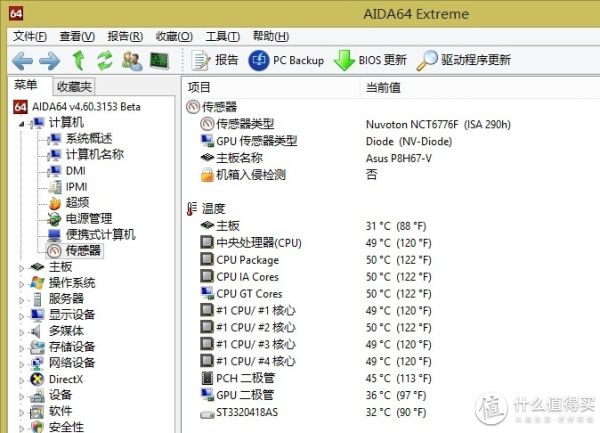This screenshot has height=433, width=600.
Task: Click BIOS 更新 in the toolbar
Action: tap(370, 60)
